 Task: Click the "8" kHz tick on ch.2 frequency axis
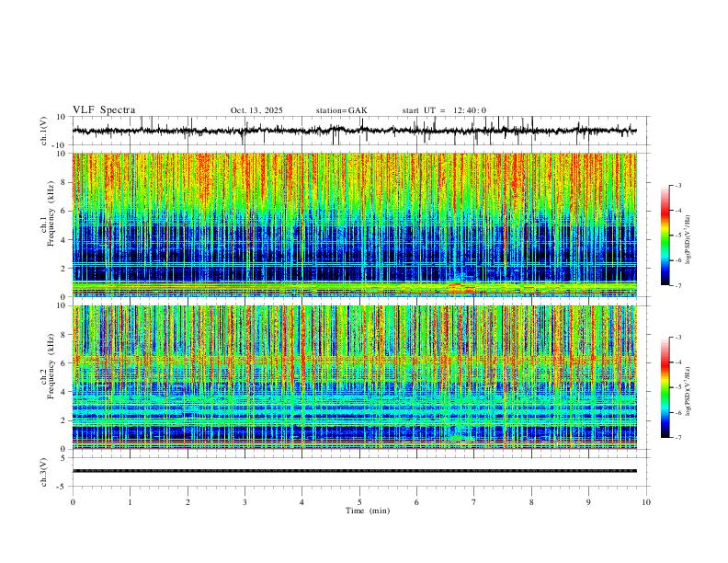(x=64, y=335)
